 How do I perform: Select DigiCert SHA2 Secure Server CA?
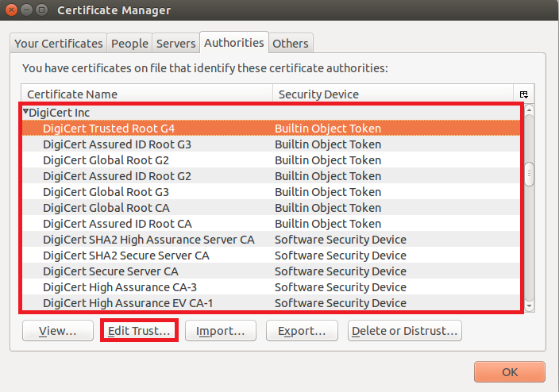[271, 256]
